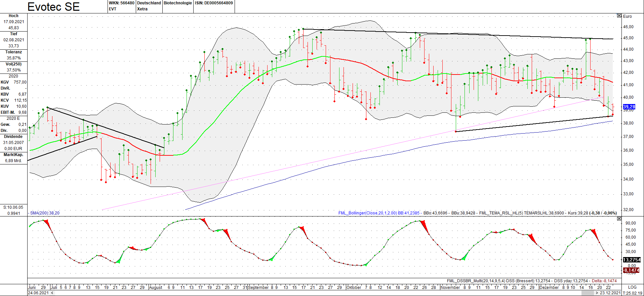Viewport: 644px width, 296px height.
Task: Click the Oktober label on the time axis
Action: point(354,287)
